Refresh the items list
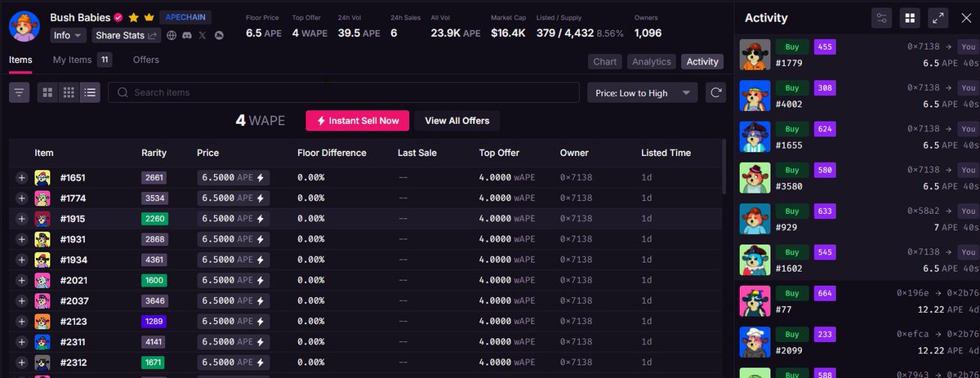This screenshot has width=980, height=378. 715,92
